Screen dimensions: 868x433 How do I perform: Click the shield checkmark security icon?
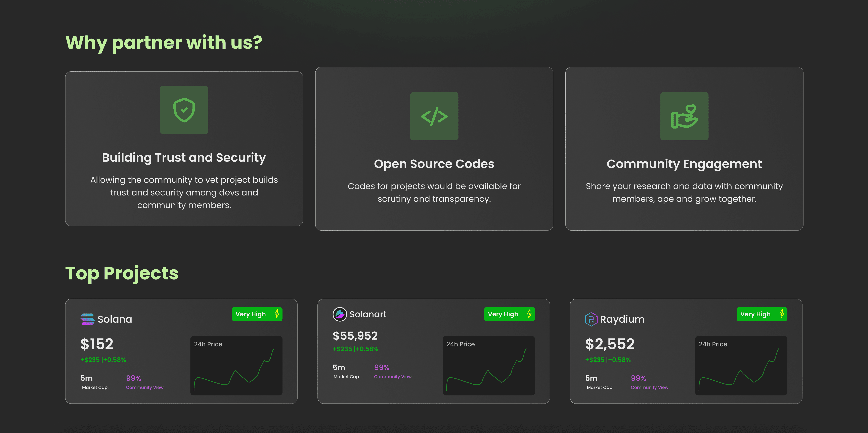tap(184, 110)
